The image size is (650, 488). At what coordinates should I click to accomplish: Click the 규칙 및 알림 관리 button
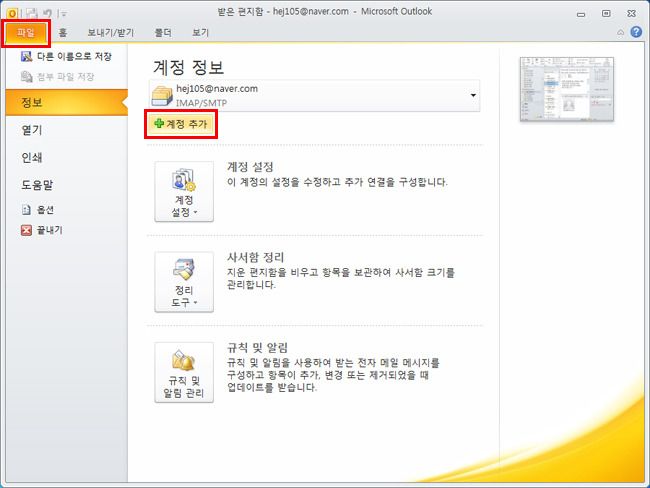click(184, 372)
